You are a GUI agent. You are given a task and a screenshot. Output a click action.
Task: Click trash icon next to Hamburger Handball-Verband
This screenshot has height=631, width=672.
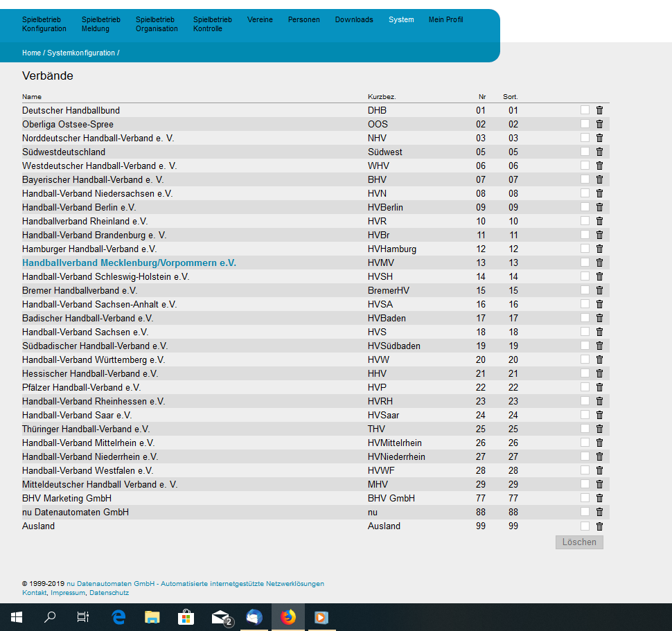[599, 249]
